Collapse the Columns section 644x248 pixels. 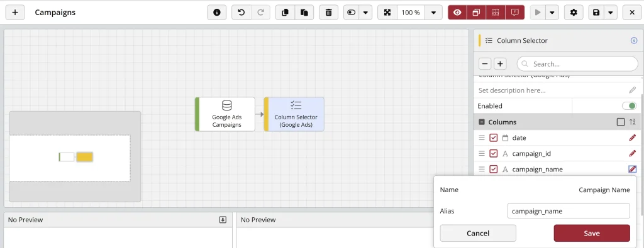point(481,122)
